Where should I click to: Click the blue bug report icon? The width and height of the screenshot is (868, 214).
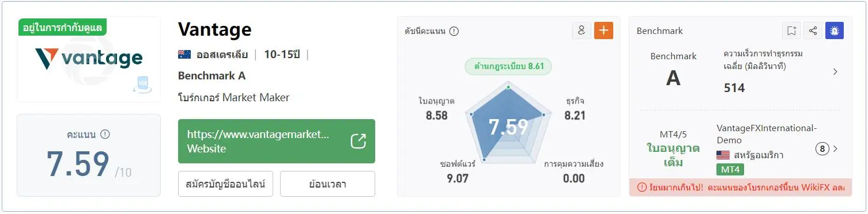834,30
